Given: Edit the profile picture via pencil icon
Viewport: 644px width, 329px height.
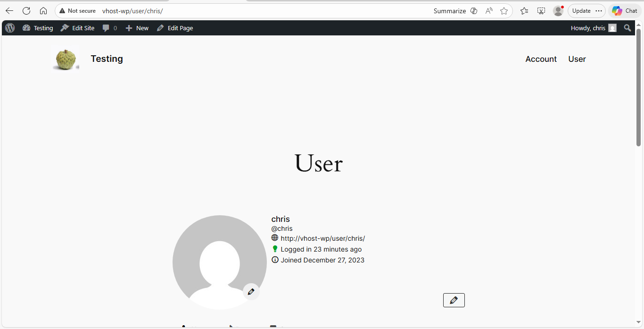Looking at the screenshot, I should [251, 292].
